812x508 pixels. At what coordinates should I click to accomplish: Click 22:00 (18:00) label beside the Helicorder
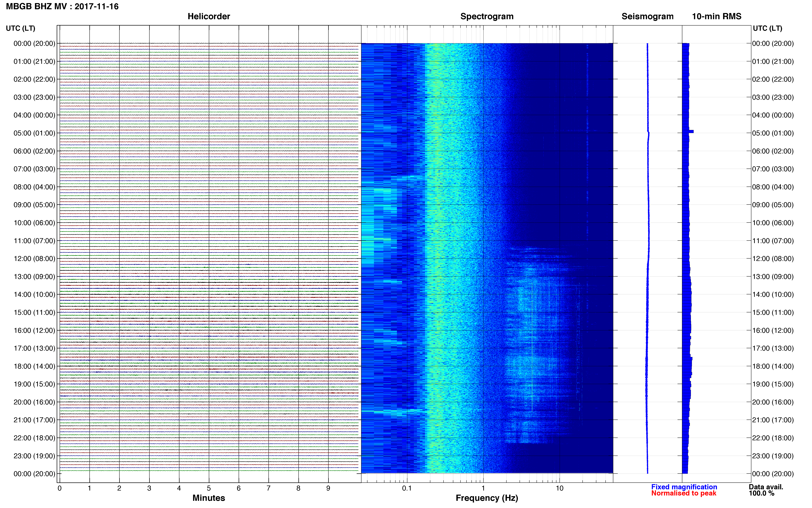34,438
